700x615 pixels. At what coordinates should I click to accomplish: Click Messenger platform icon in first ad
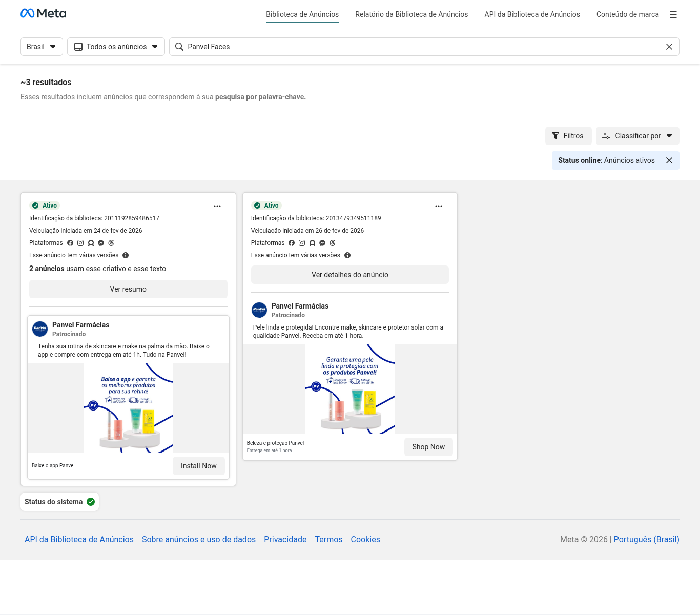click(101, 243)
